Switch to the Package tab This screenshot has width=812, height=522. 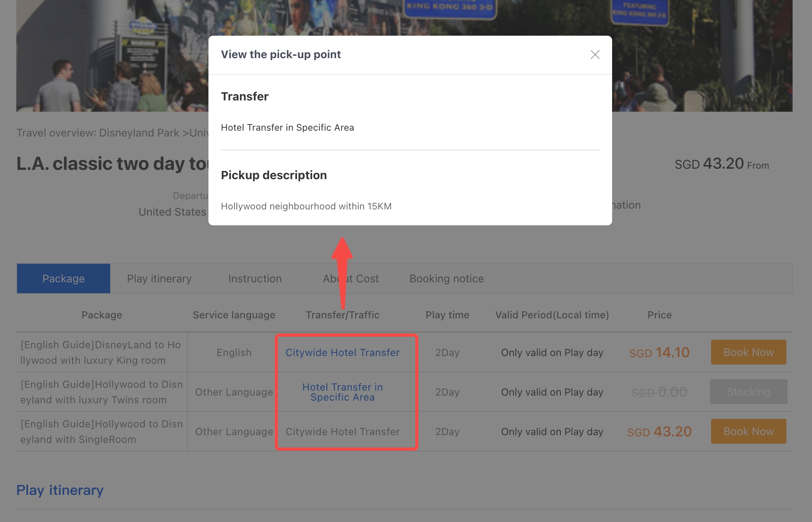click(x=63, y=278)
